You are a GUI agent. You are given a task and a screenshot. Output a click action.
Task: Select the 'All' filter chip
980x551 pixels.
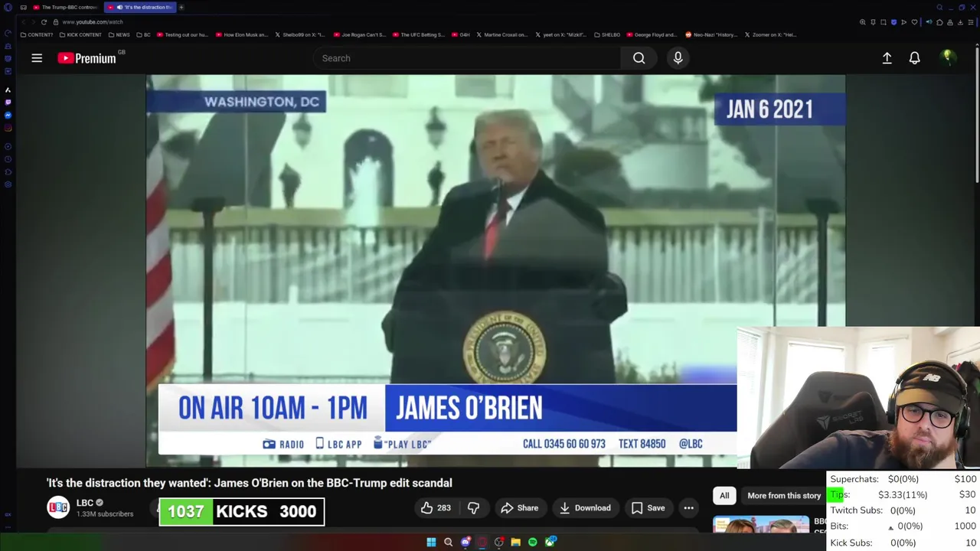pos(724,496)
